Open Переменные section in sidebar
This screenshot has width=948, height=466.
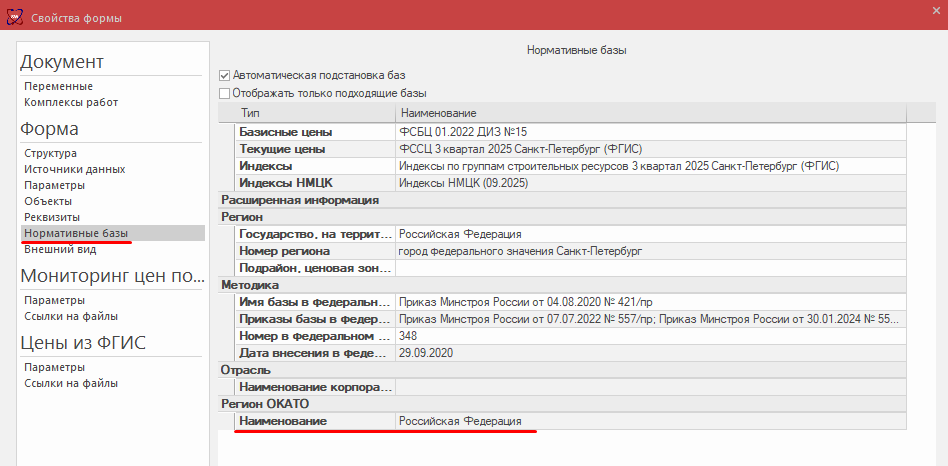point(58,86)
